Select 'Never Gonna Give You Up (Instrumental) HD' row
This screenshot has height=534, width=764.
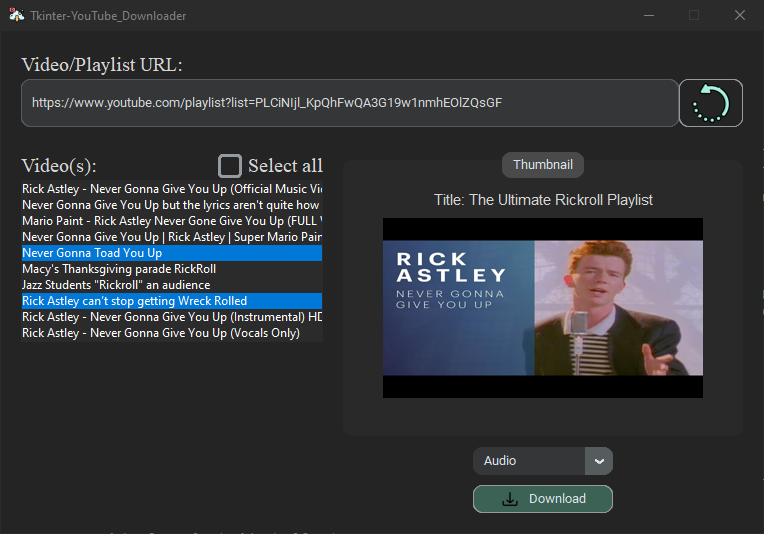point(172,317)
